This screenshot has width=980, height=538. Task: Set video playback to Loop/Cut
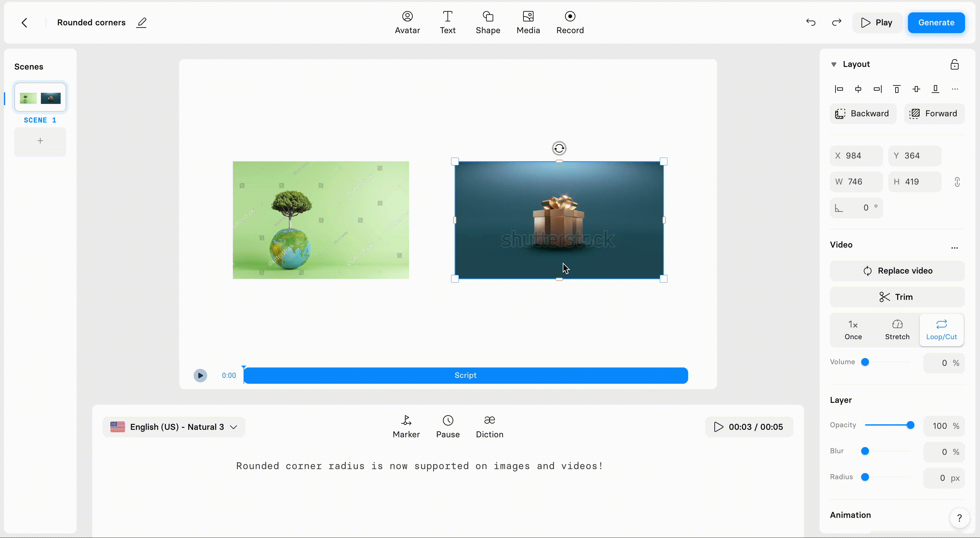(941, 330)
